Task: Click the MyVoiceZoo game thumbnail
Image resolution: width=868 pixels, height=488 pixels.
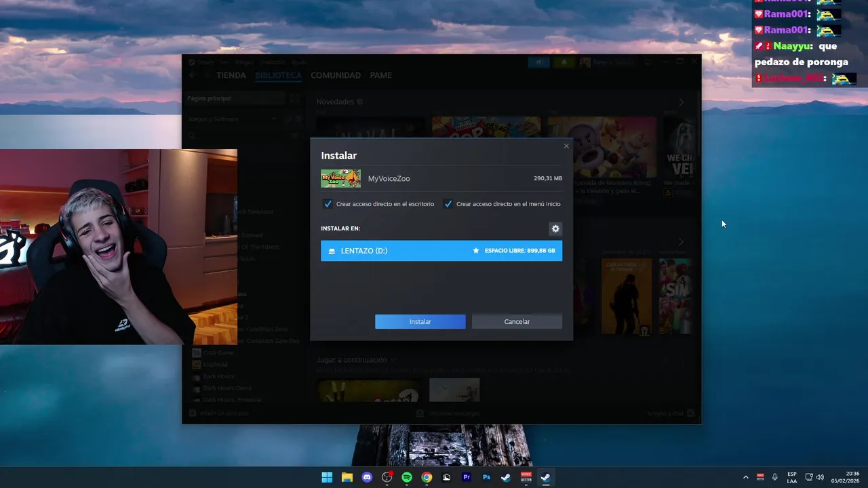Action: 340,178
